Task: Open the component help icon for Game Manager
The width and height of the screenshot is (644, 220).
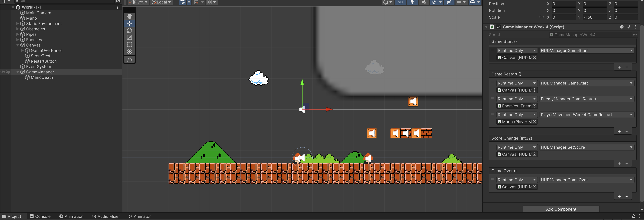Action: click(622, 27)
